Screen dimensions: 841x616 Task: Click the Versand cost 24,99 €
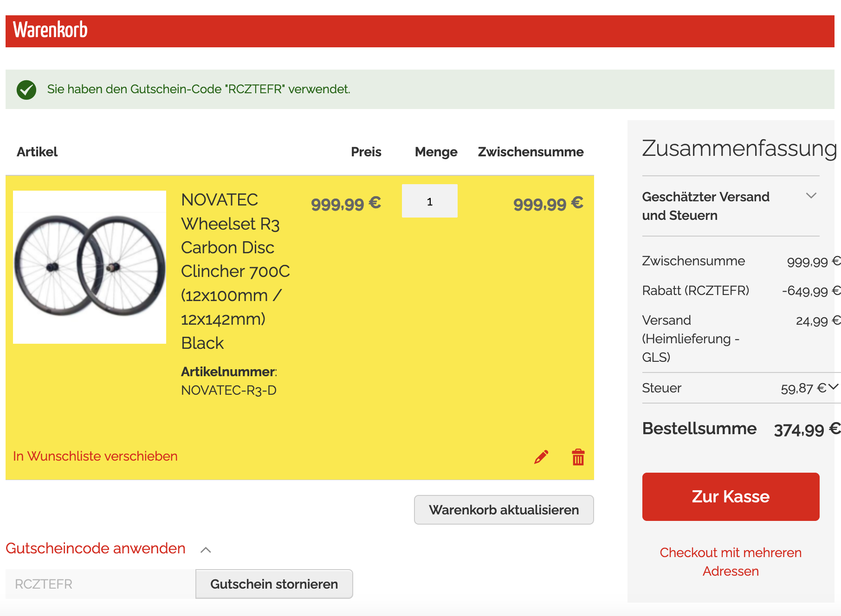[x=818, y=321]
